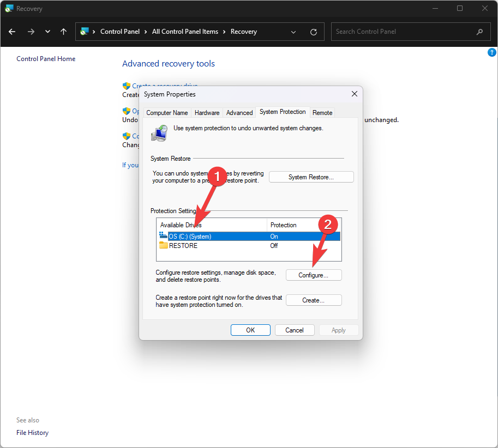The image size is (498, 448).
Task: Click the System Restore... button
Action: tap(311, 177)
